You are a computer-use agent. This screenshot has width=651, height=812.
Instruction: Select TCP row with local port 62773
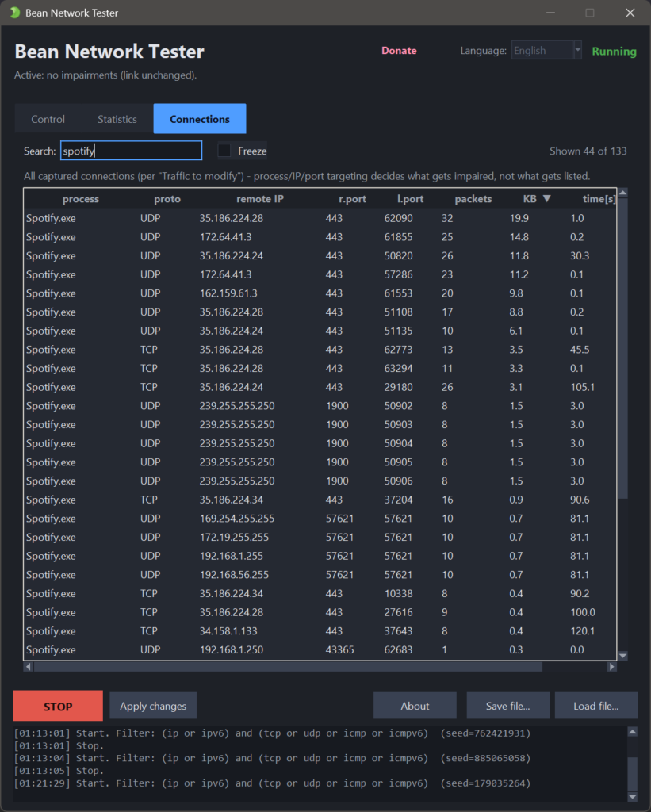[x=320, y=350]
